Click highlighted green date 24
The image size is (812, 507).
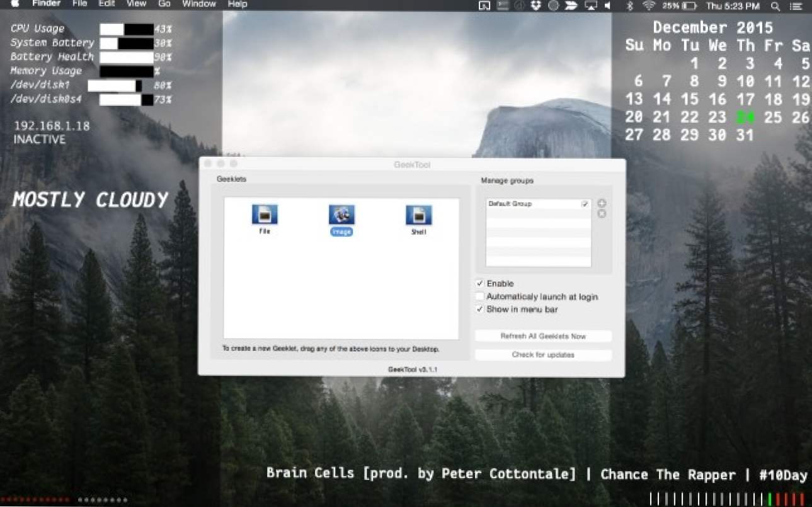coord(745,117)
